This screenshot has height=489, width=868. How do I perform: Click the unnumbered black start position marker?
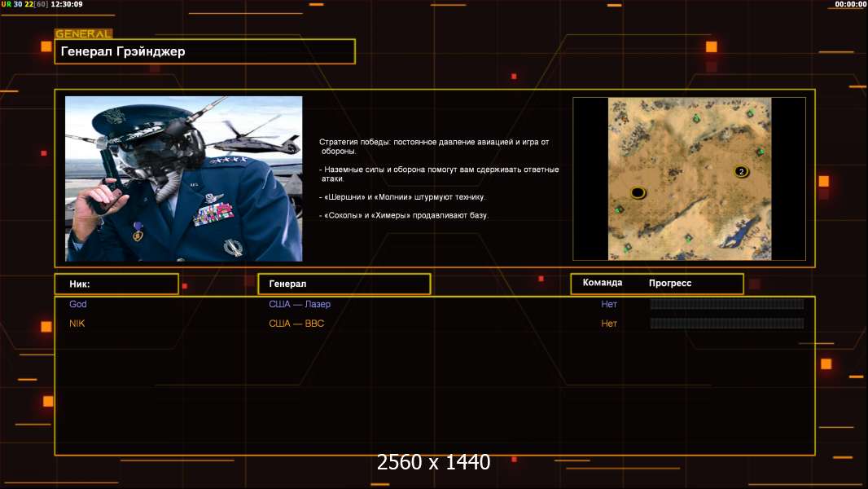(x=638, y=192)
